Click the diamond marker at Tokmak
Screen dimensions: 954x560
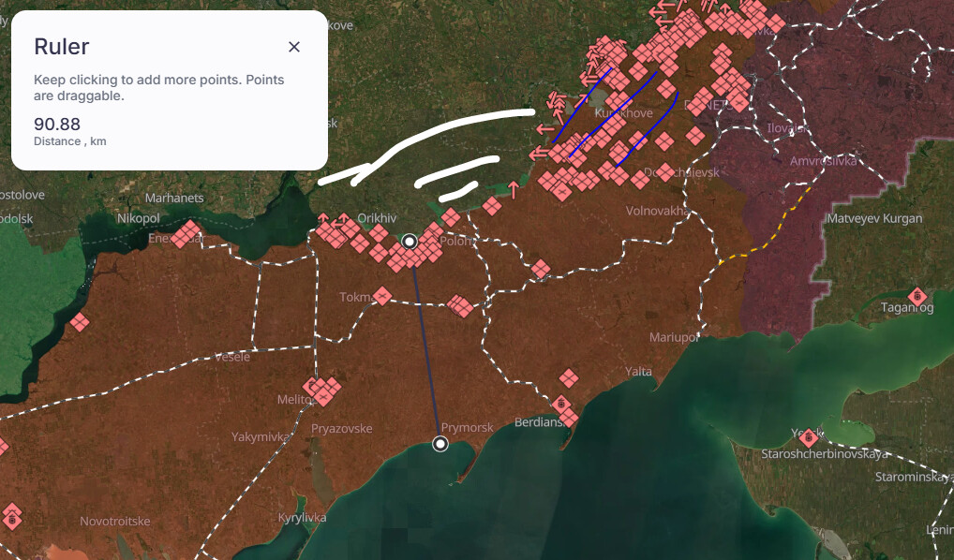(382, 296)
